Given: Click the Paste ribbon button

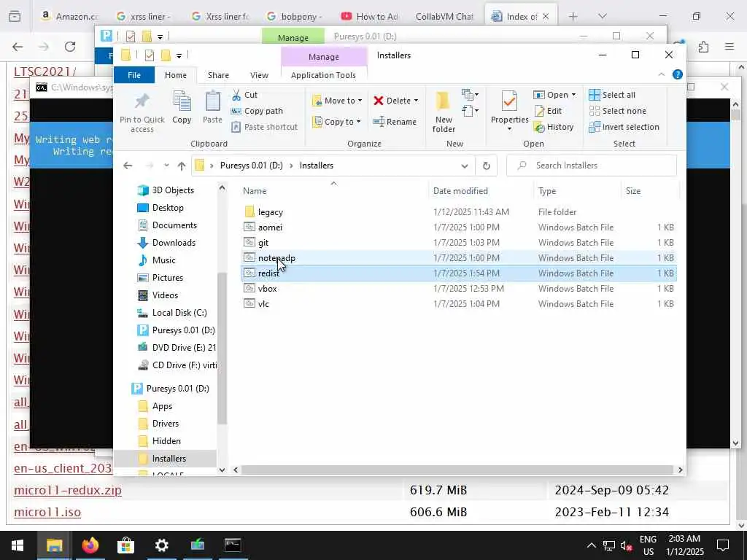Looking at the screenshot, I should 212,108.
